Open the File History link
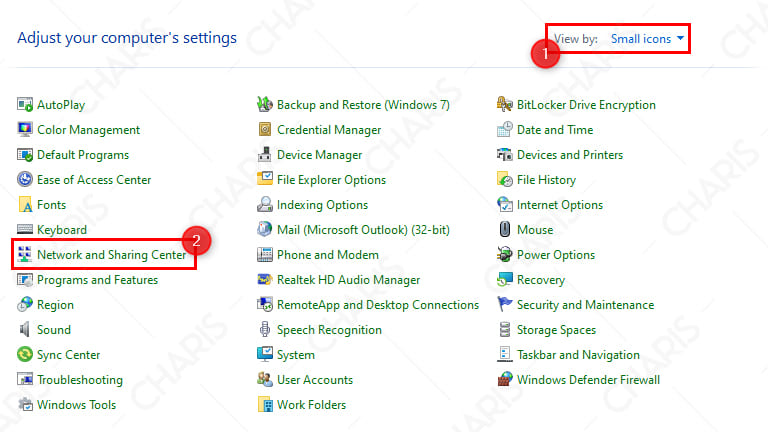The height and width of the screenshot is (432, 768). tap(547, 180)
